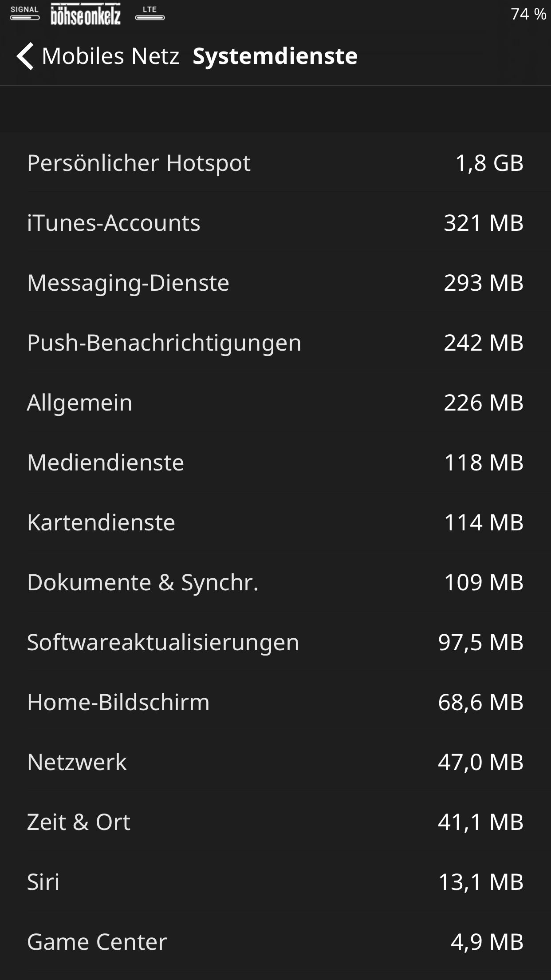Tap the Mediendienste row
Viewport: 551px width, 980px height.
coord(275,462)
